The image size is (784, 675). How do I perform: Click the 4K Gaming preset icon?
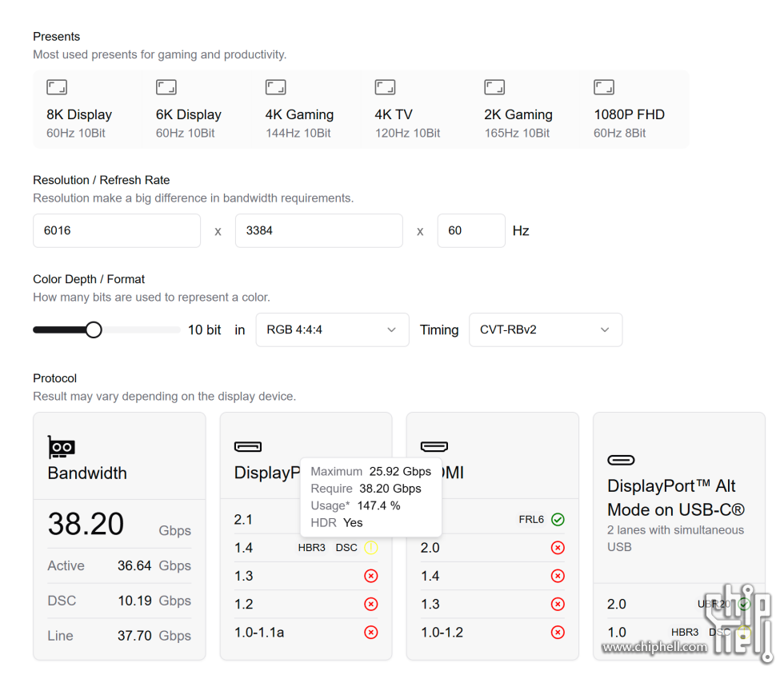[275, 87]
